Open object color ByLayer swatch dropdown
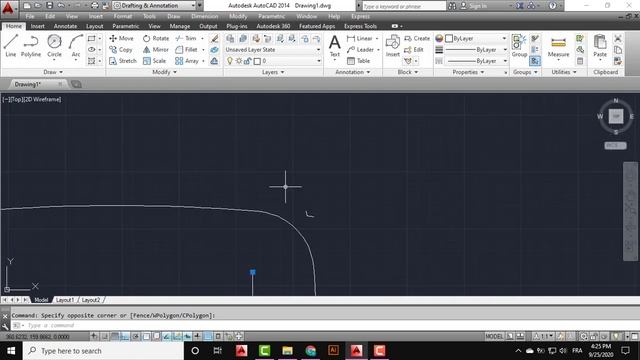The height and width of the screenshot is (360, 640). 476,38
